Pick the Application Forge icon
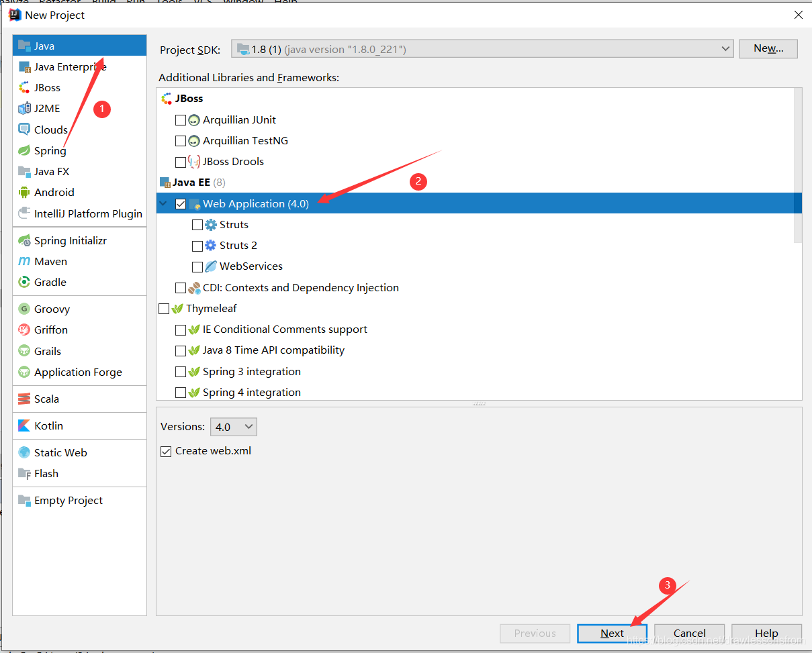Image resolution: width=812 pixels, height=653 pixels. point(24,372)
